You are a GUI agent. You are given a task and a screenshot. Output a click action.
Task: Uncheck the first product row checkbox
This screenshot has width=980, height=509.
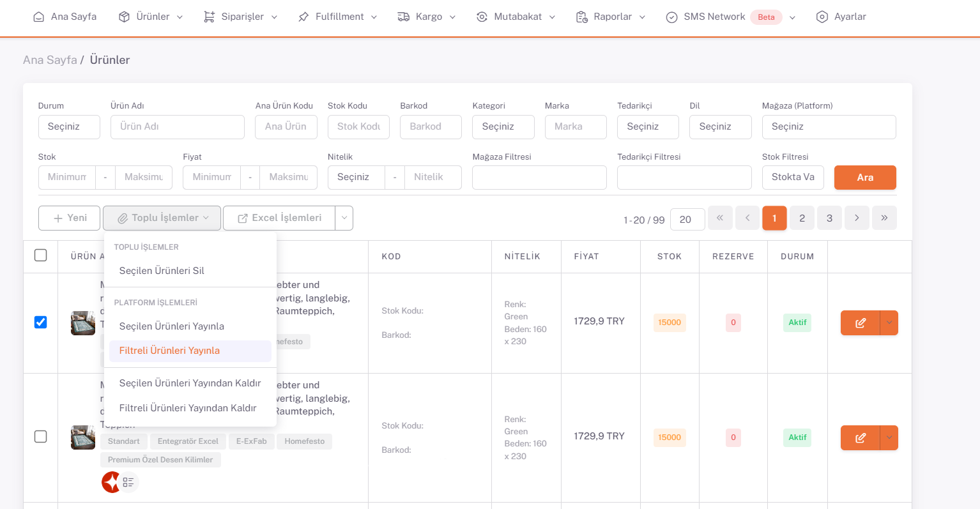point(41,322)
